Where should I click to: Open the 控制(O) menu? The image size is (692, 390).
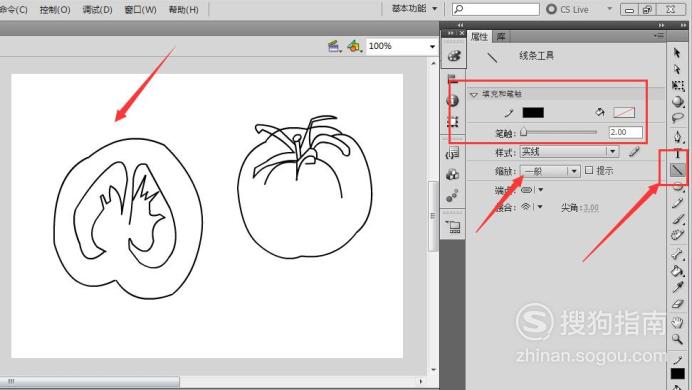click(x=55, y=9)
